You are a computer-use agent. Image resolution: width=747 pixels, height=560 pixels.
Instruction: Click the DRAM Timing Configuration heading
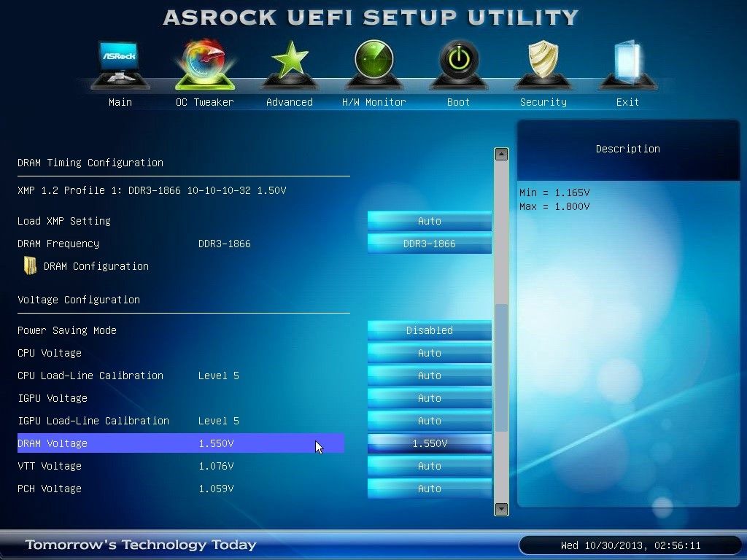90,163
